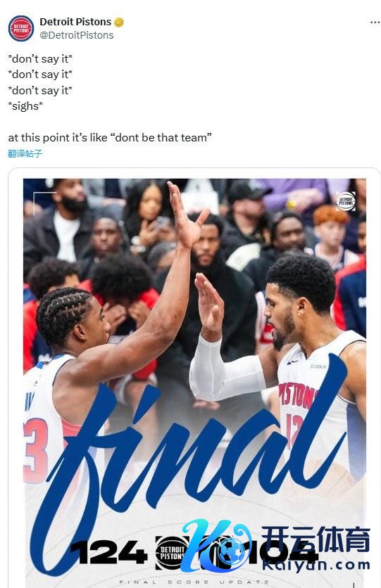Click the 开云体育 watermark text

pyautogui.click(x=316, y=539)
